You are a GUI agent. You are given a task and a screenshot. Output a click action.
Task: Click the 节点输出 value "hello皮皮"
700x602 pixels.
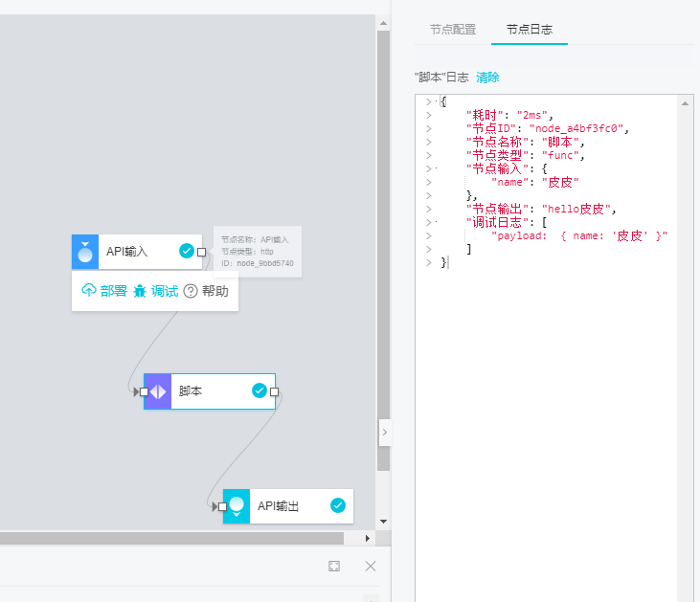[x=576, y=209]
